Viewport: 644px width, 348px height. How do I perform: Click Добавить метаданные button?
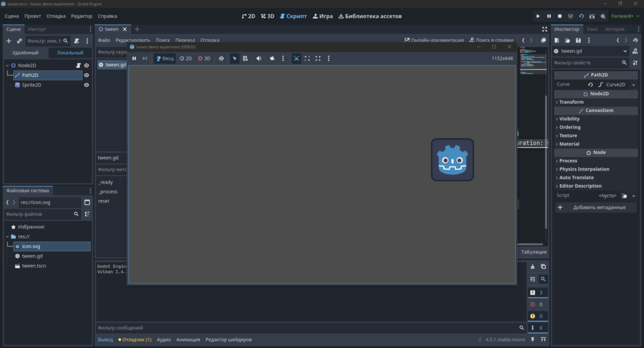[x=596, y=208]
